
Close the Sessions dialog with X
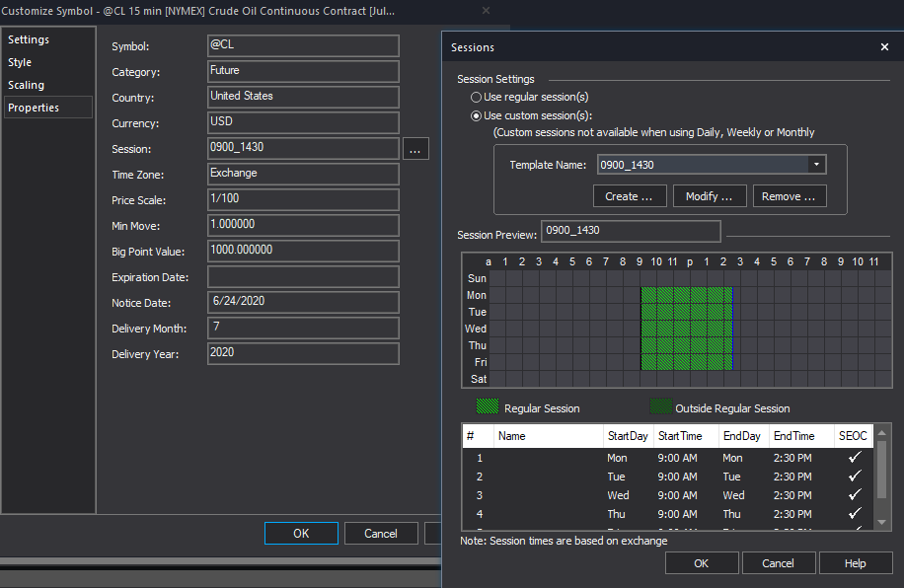pyautogui.click(x=883, y=46)
